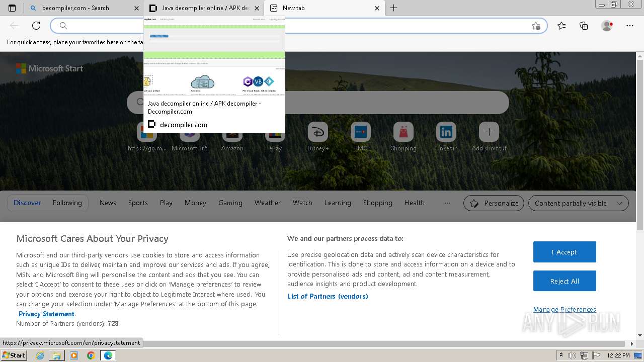644x362 pixels.
Task: Expand Content partially visible dropdown
Action: click(x=579, y=203)
